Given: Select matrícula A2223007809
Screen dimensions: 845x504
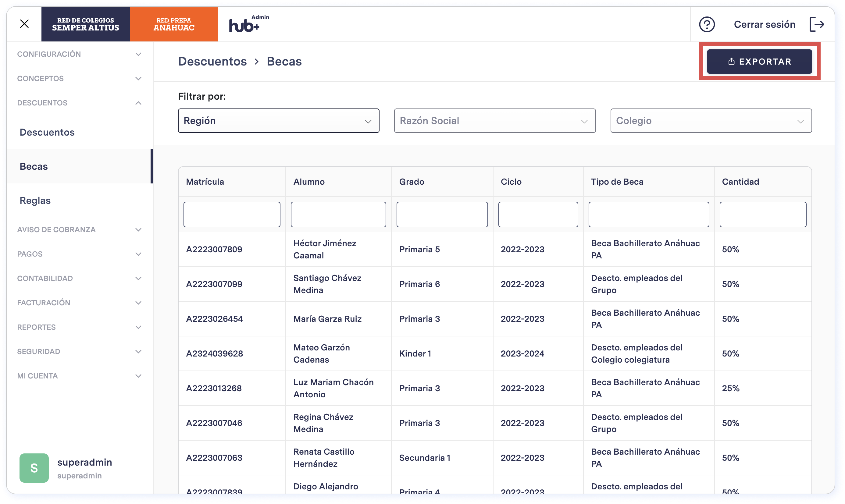Looking at the screenshot, I should click(x=214, y=249).
